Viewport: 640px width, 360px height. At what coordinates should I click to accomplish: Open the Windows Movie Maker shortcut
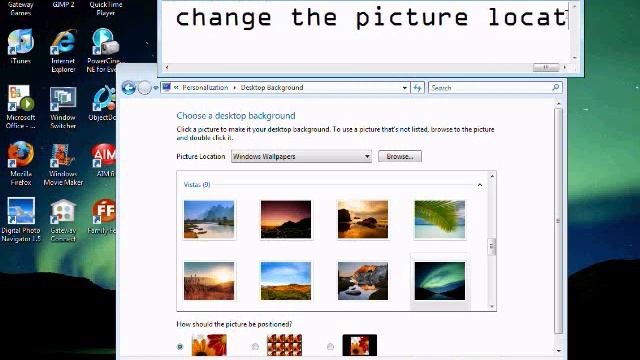[x=63, y=163]
